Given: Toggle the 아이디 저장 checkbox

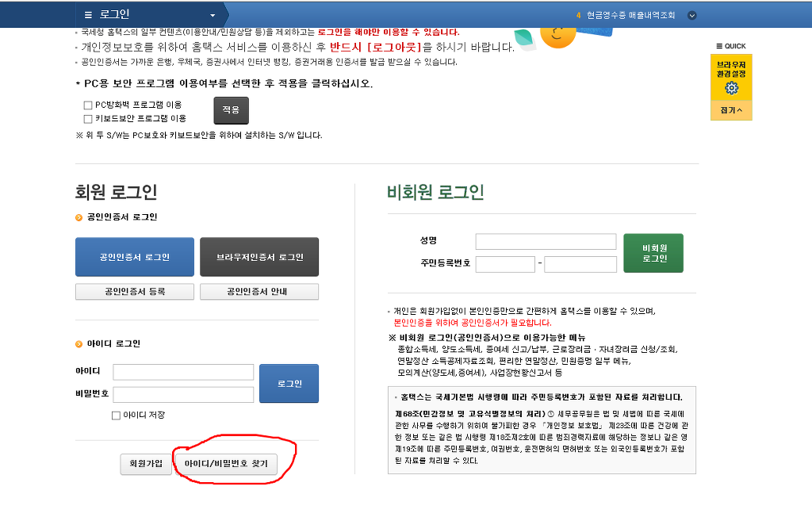Looking at the screenshot, I should click(116, 416).
